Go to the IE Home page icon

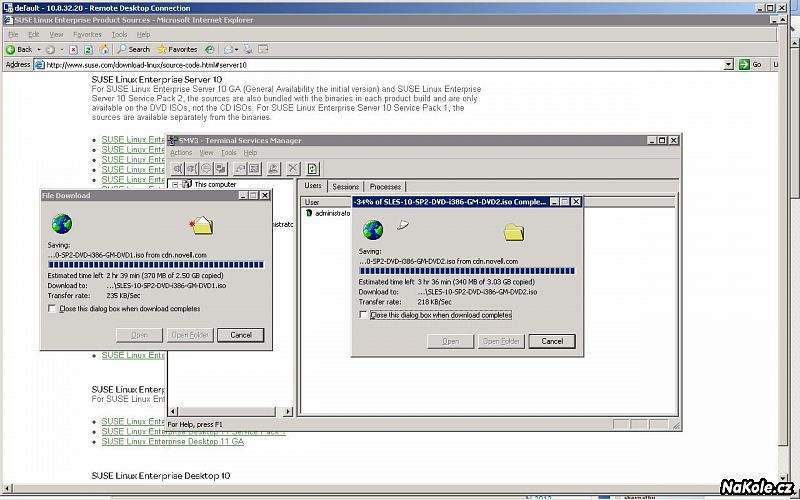point(104,49)
